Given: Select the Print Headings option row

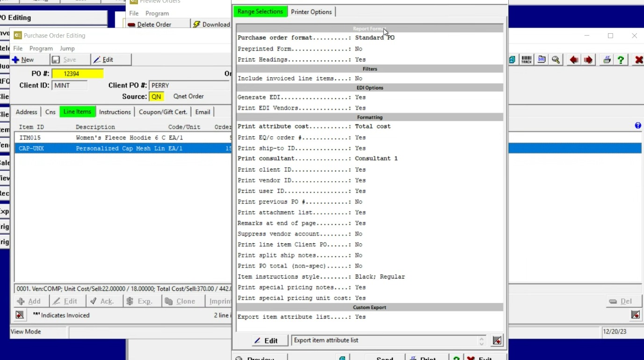Looking at the screenshot, I should point(369,59).
